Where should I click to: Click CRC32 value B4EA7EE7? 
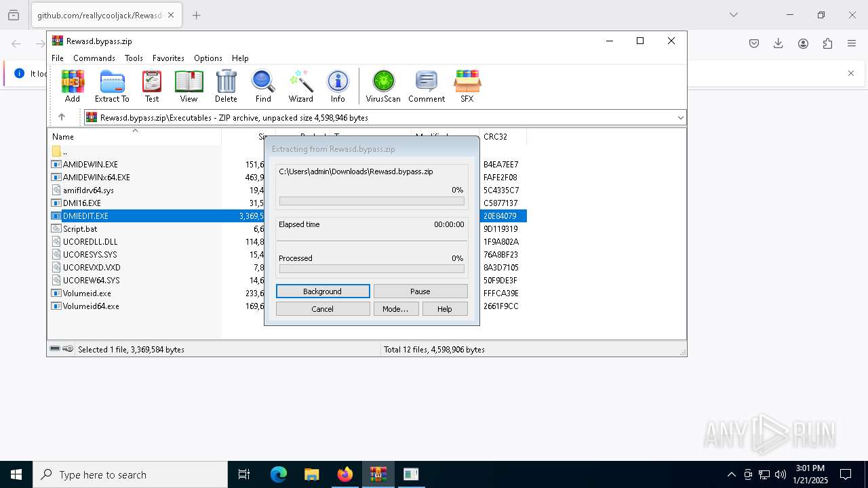pyautogui.click(x=501, y=165)
